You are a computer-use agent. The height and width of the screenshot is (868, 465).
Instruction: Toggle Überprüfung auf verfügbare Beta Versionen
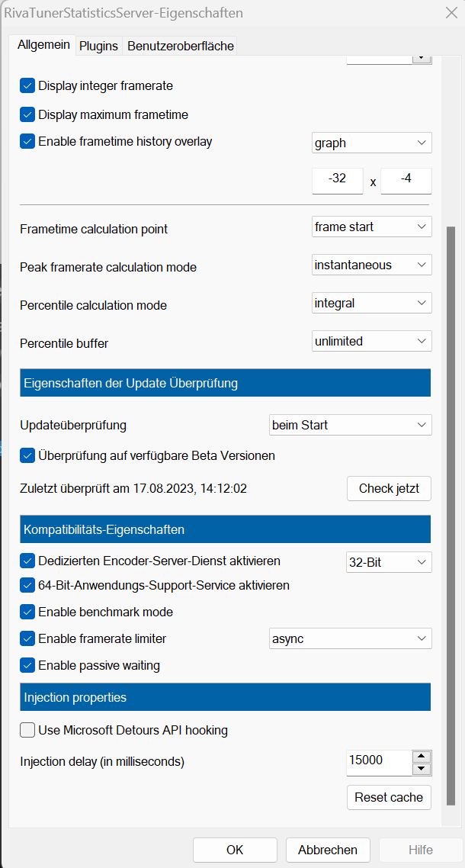[27, 455]
